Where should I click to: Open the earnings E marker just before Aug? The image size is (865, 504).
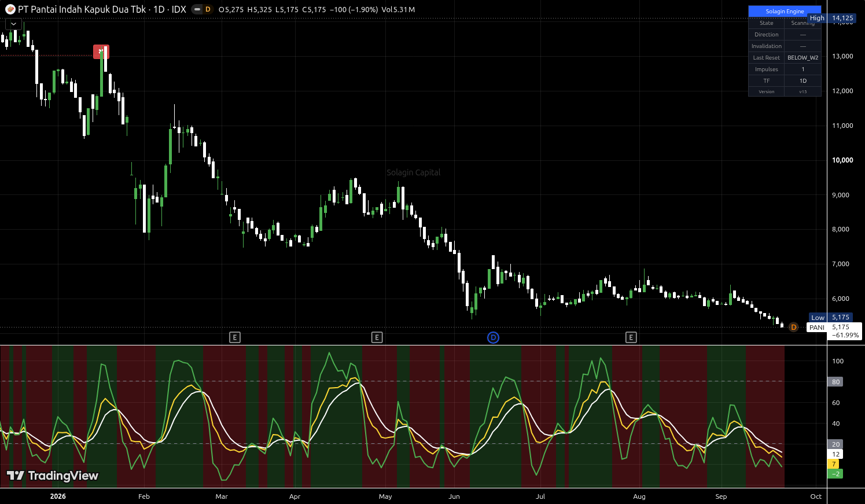point(631,337)
